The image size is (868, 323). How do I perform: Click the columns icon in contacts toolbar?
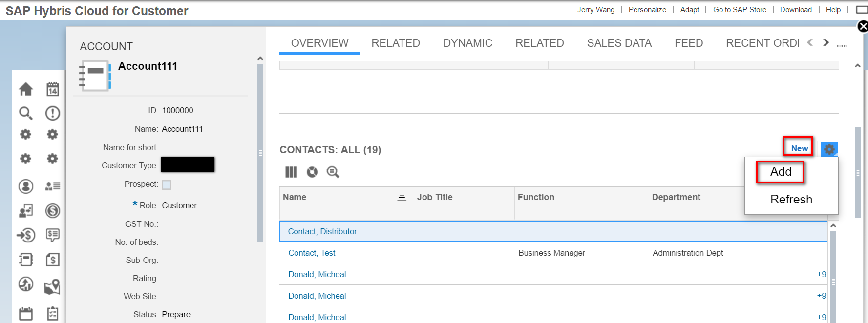[291, 172]
